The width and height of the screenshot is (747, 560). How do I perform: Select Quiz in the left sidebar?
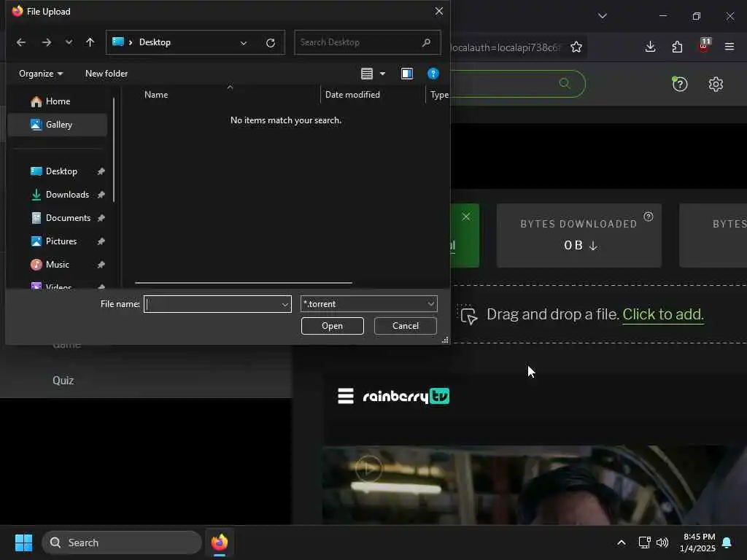(x=63, y=381)
